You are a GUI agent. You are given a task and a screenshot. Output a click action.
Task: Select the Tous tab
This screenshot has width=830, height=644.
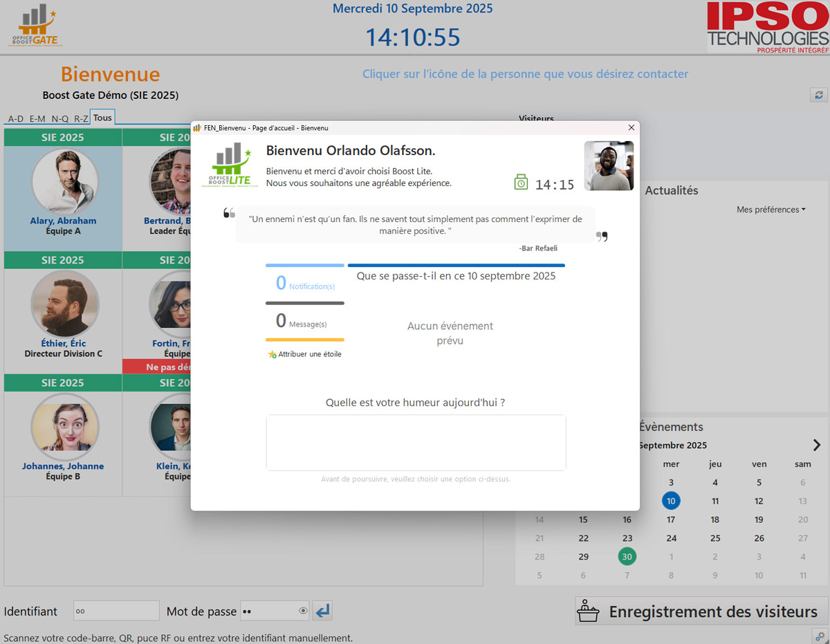coord(102,118)
